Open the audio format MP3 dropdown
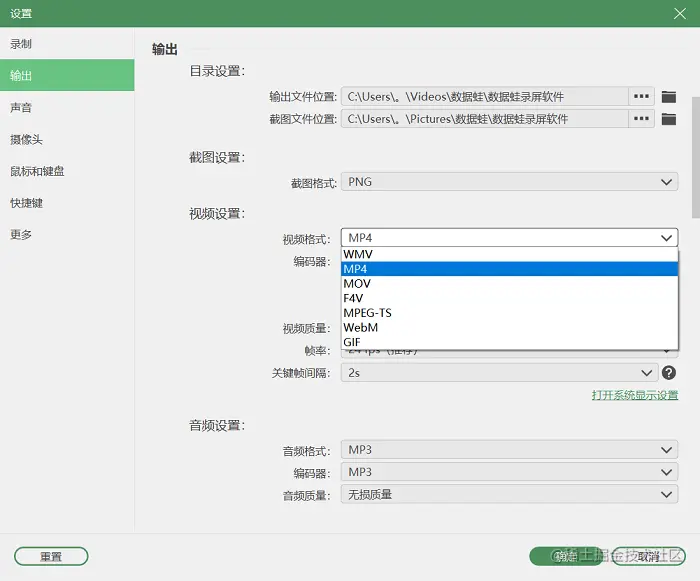 509,450
